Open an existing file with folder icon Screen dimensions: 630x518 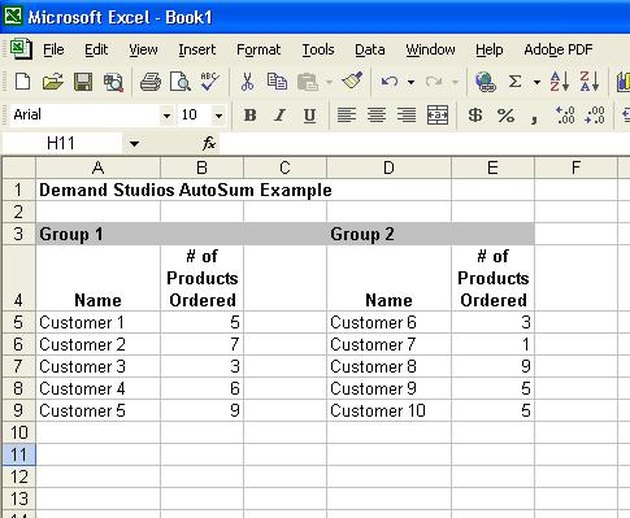point(53,82)
